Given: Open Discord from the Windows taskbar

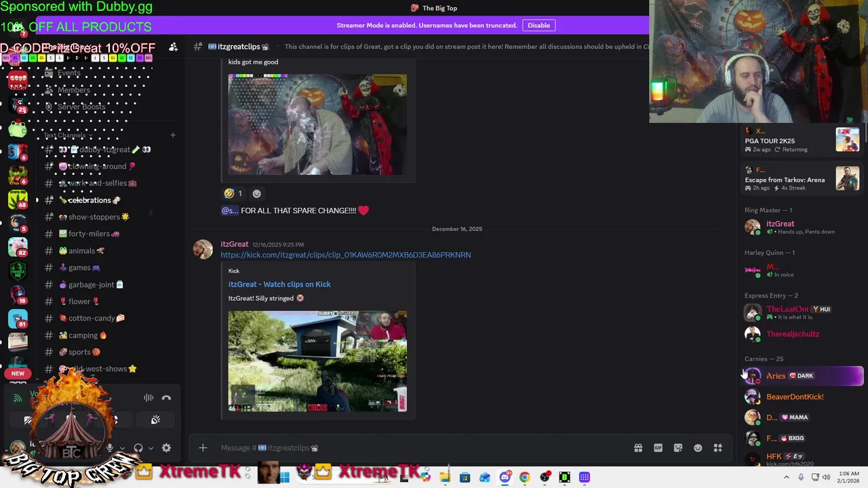Looking at the screenshot, I should pyautogui.click(x=505, y=478).
